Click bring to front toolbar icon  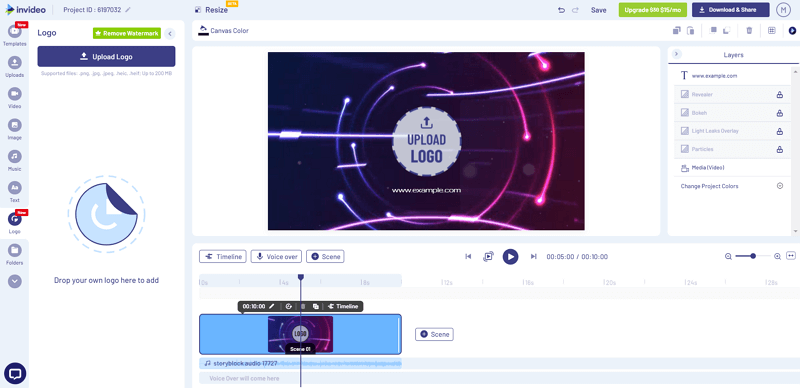pyautogui.click(x=714, y=31)
